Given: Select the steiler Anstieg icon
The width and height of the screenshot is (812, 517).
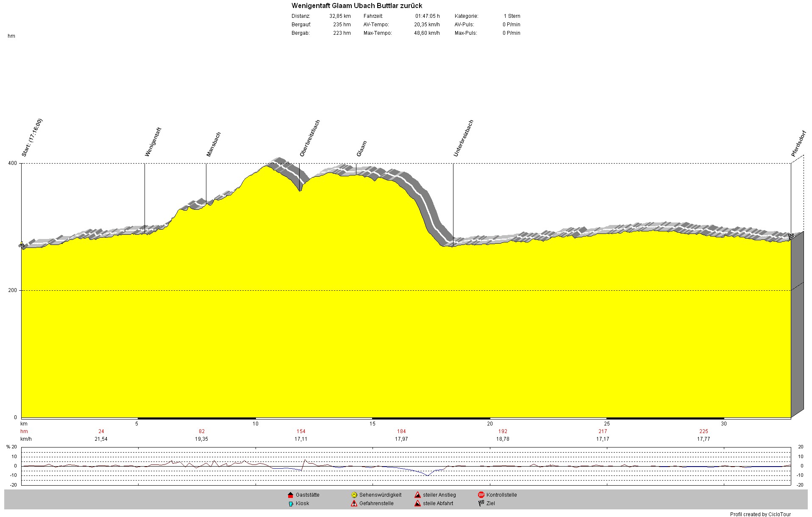Looking at the screenshot, I should [417, 495].
